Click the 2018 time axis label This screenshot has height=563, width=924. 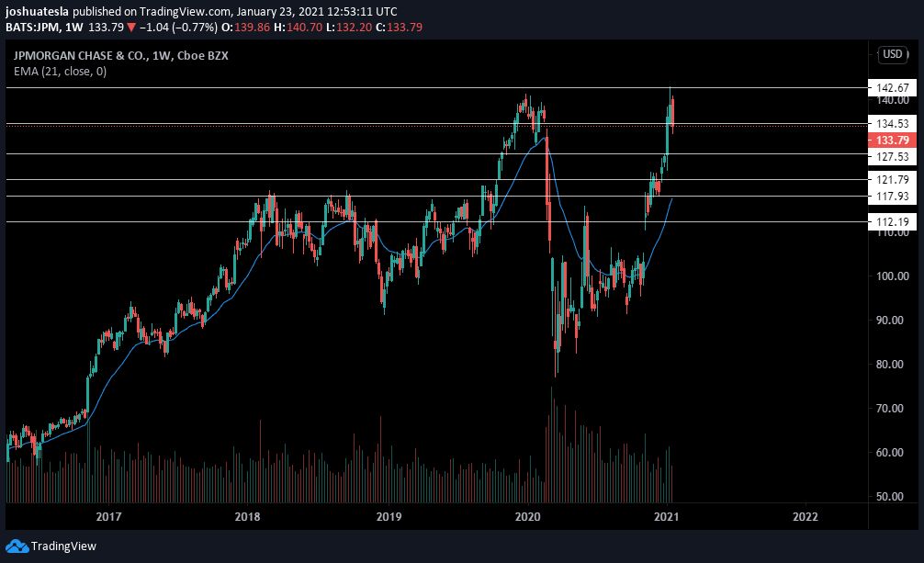click(x=247, y=517)
